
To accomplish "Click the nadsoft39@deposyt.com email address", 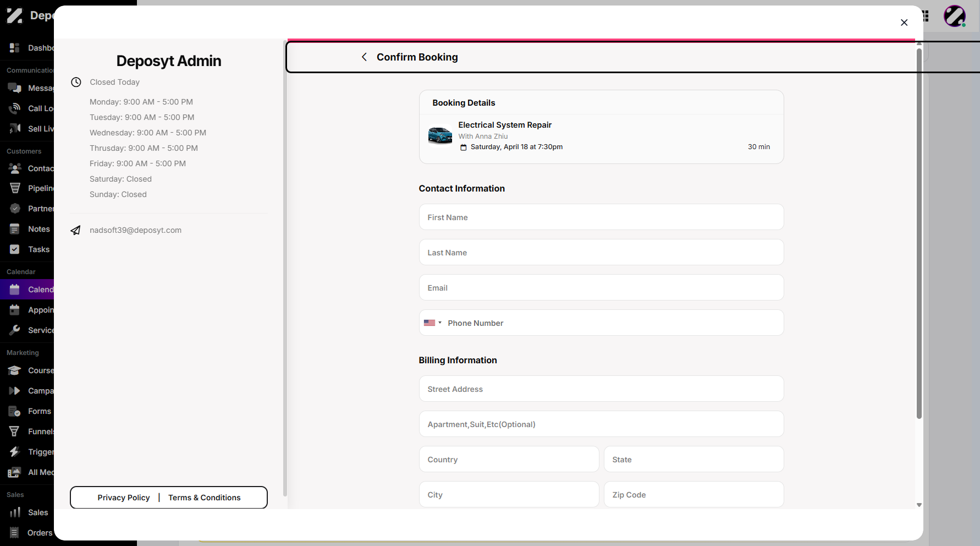I will pos(135,230).
